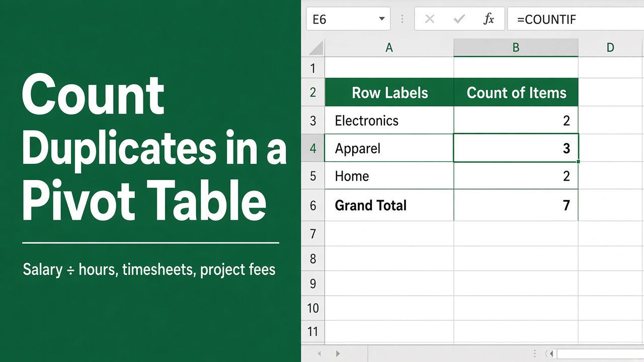
Task: Select row 10 header
Action: [x=313, y=308]
